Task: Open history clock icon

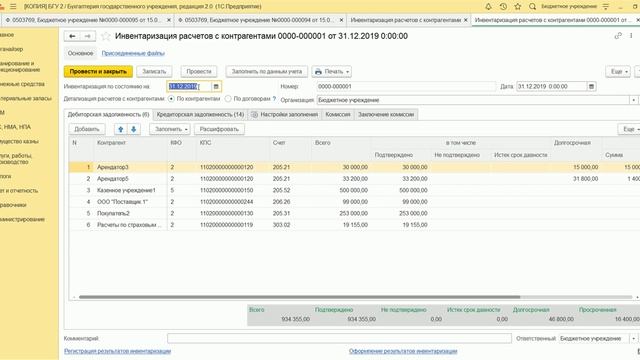Action: coord(503,7)
